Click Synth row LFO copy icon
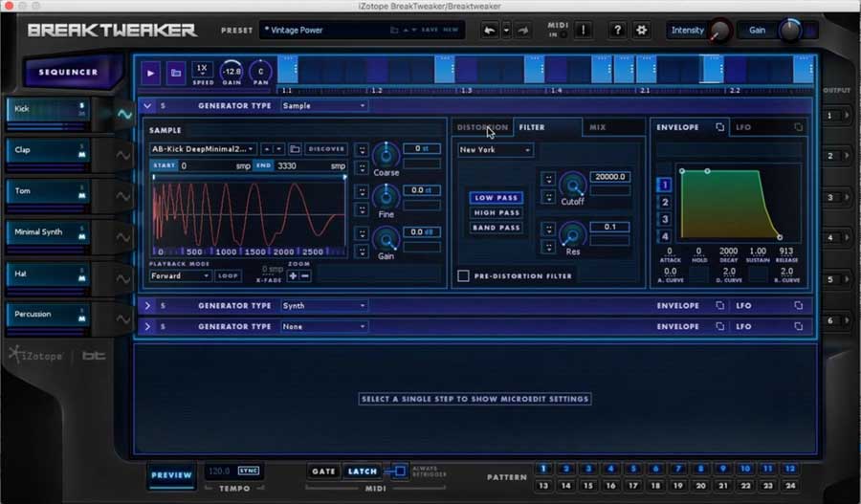 pos(798,305)
